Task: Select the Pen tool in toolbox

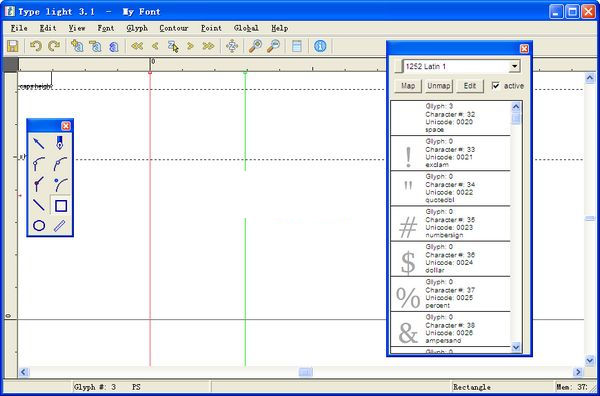Action: coord(60,143)
